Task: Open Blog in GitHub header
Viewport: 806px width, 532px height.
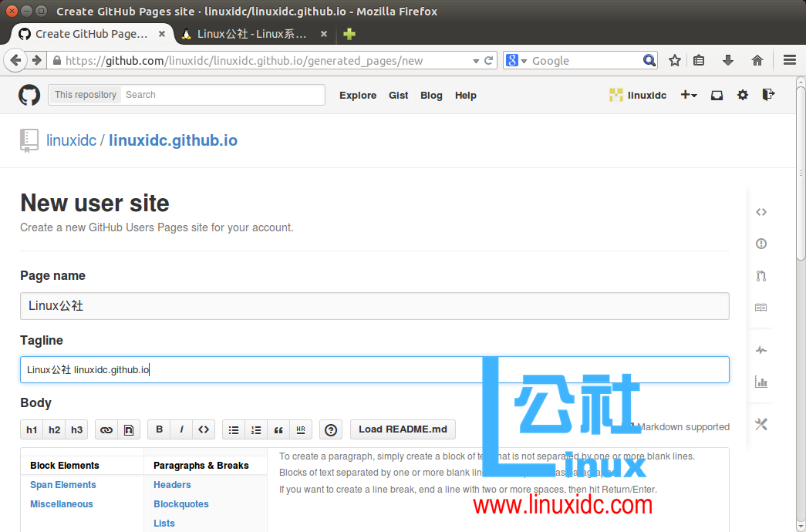Action: coord(431,95)
